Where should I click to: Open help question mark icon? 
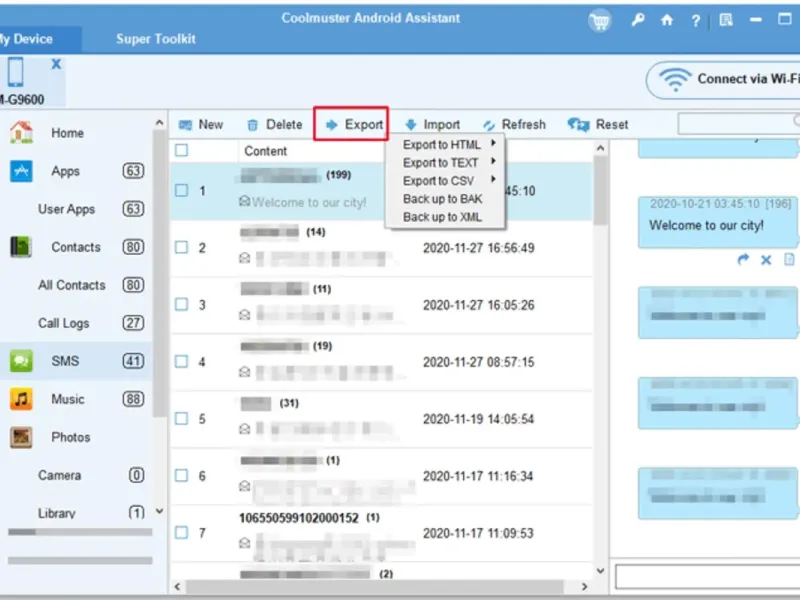pos(695,20)
